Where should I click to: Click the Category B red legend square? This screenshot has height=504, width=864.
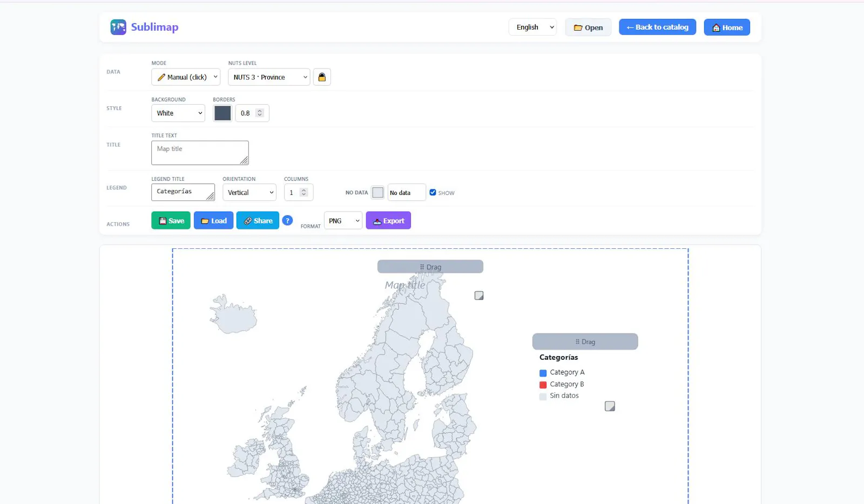543,385
